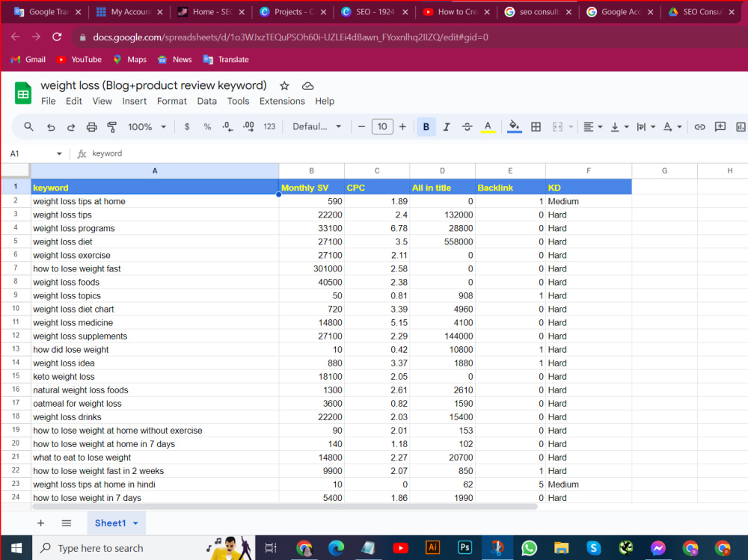Image resolution: width=748 pixels, height=560 pixels.
Task: Decrease decimal places icon
Action: pos(227,127)
